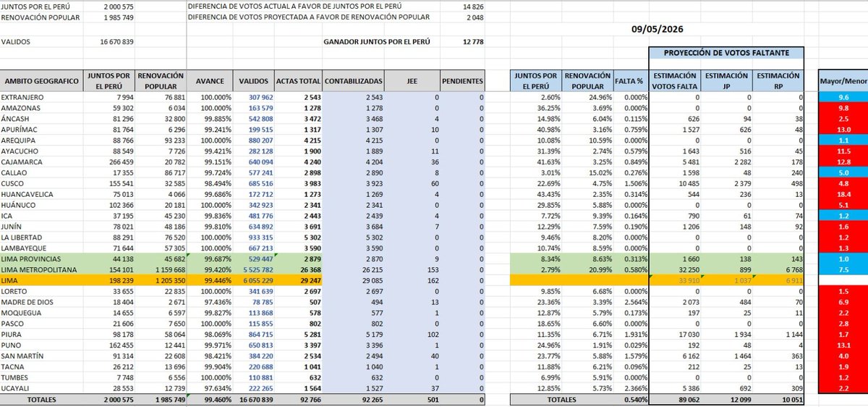Click the SAN MARTÍN row label
Screen dimensions: 868x407
point(22,357)
